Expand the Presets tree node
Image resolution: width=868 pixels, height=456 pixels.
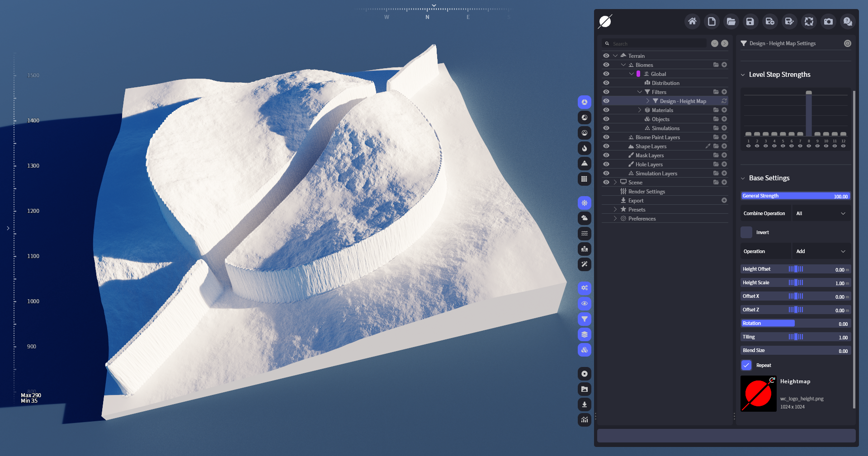[615, 210]
